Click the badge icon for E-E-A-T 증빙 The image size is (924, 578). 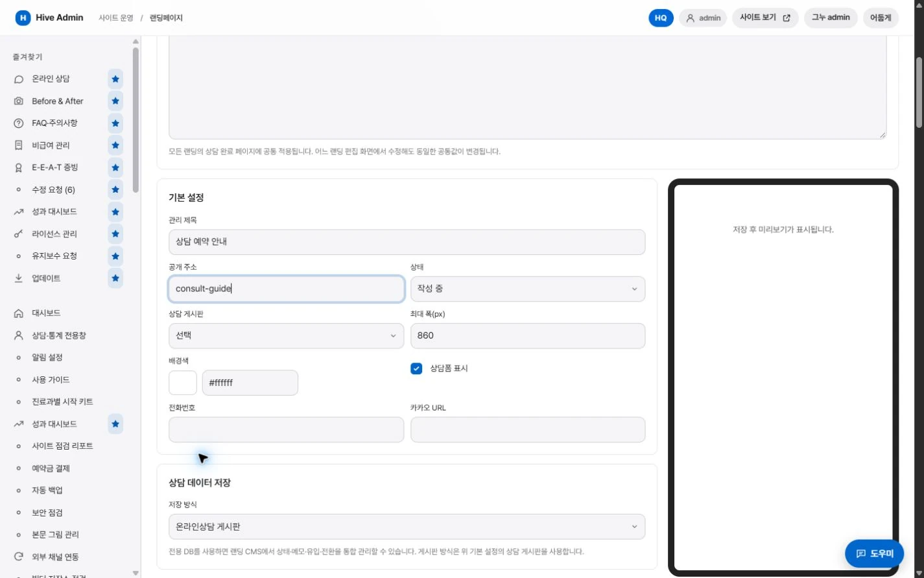(19, 167)
